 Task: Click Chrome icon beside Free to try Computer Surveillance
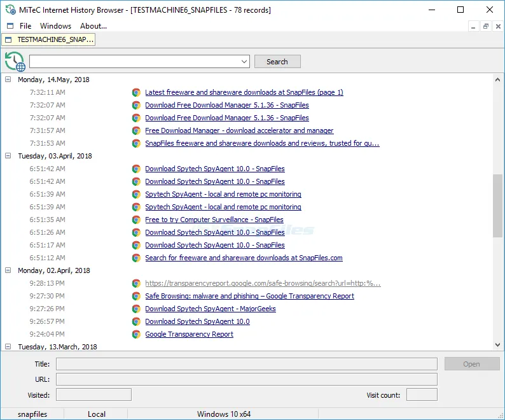(136, 220)
